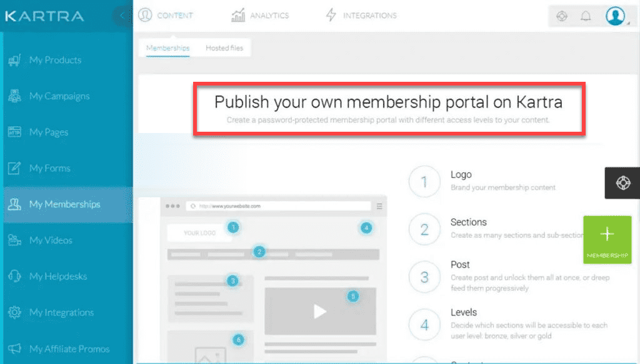640x364 pixels.
Task: Click the step 1 Logo circle
Action: 424,182
